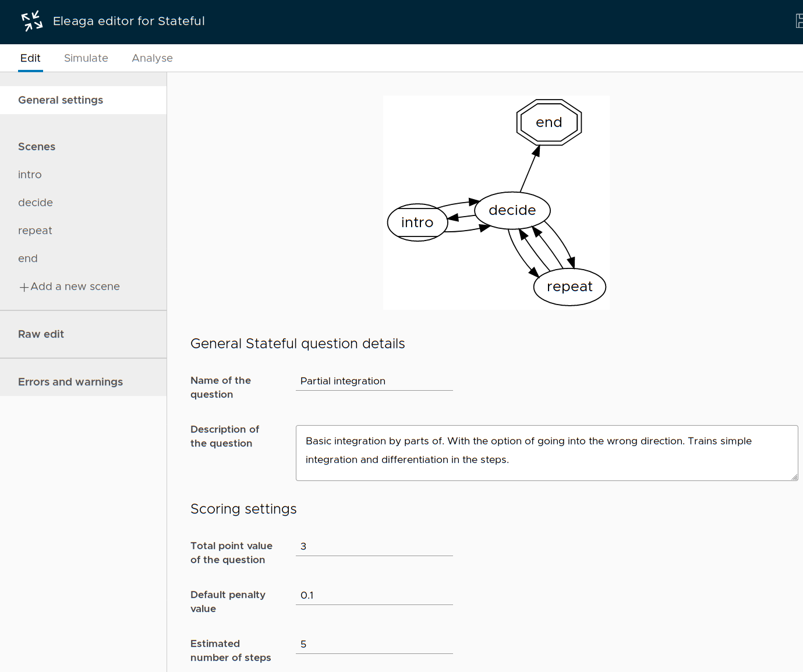Open the Raw edit section

click(x=41, y=334)
